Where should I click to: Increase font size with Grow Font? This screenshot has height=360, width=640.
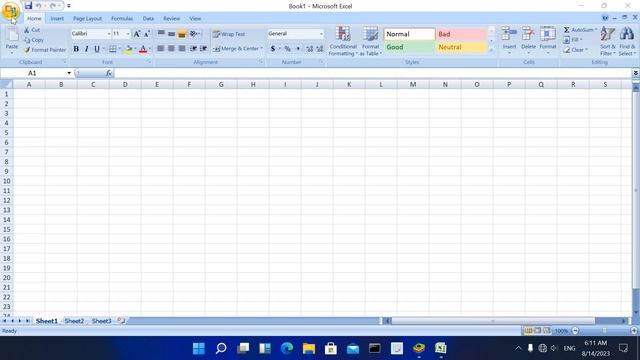click(x=137, y=34)
